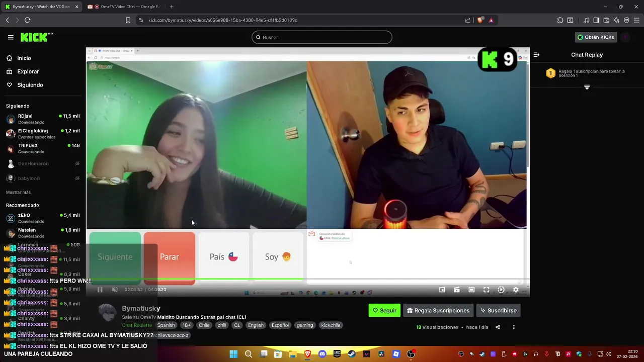
Task: Open Epic Games from taskbar
Action: click(x=337, y=354)
